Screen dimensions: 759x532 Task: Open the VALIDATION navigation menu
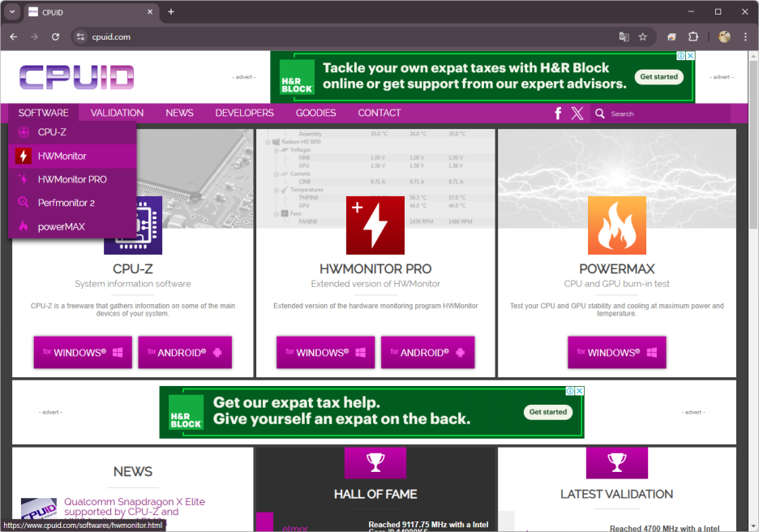click(x=117, y=113)
